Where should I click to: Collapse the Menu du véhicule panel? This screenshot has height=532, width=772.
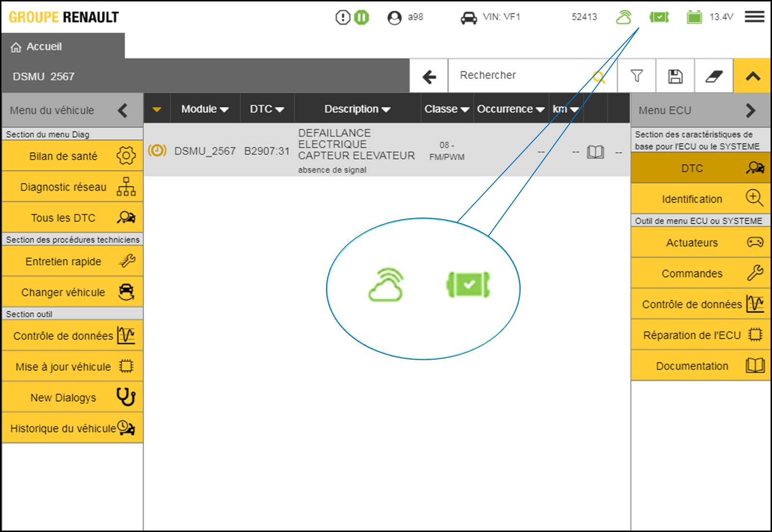coord(123,110)
